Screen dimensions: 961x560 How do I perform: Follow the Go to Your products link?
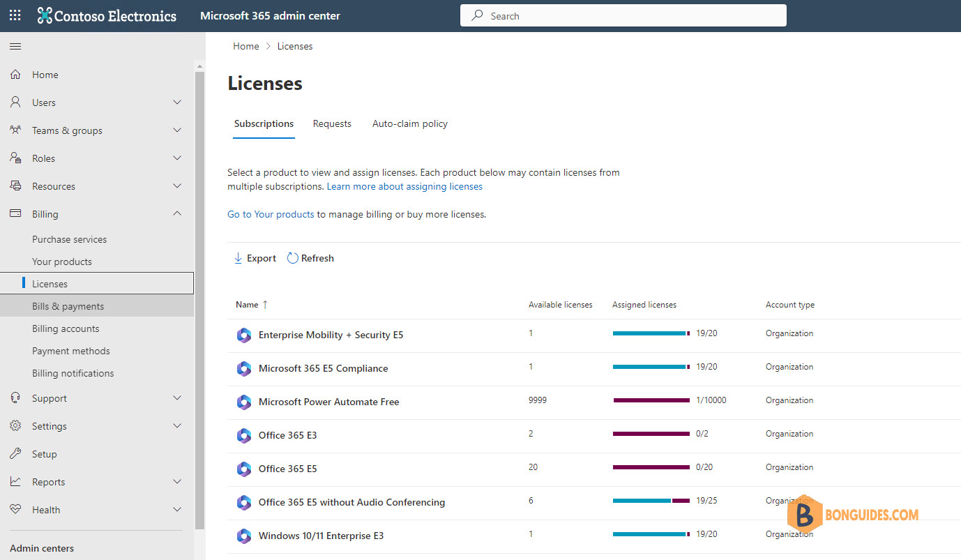271,215
